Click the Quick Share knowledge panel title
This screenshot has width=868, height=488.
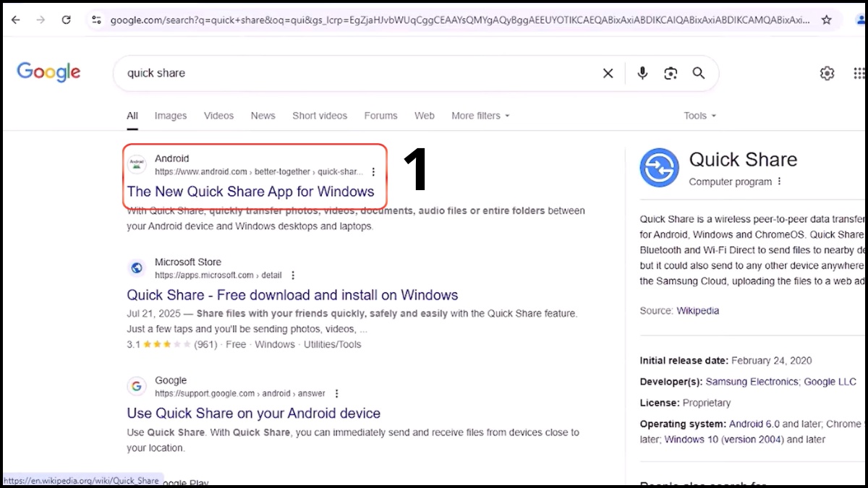coord(743,160)
